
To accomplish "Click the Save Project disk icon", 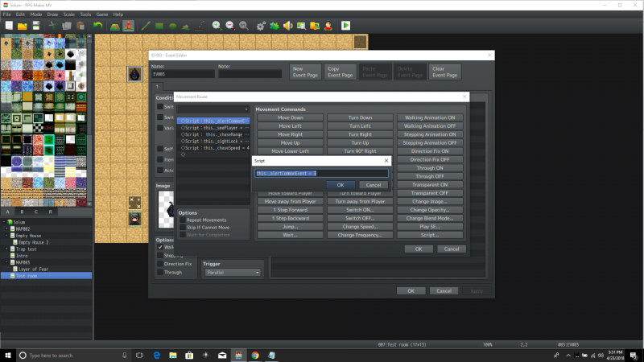I will click(x=36, y=26).
